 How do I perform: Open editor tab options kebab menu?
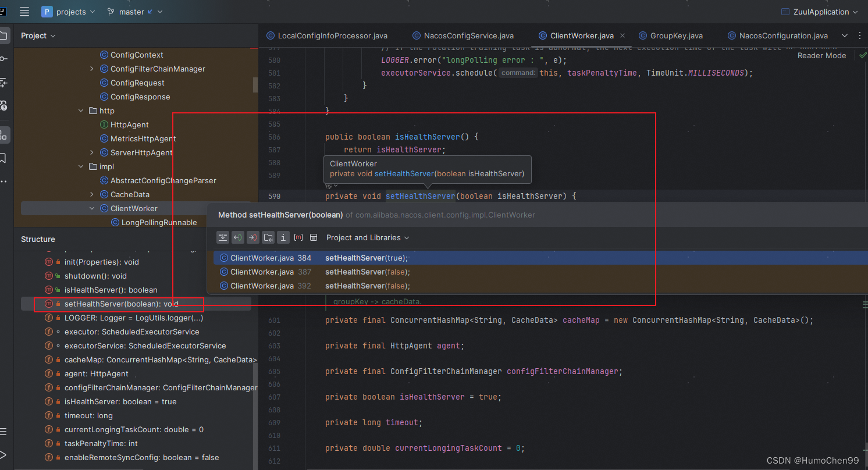[860, 35]
